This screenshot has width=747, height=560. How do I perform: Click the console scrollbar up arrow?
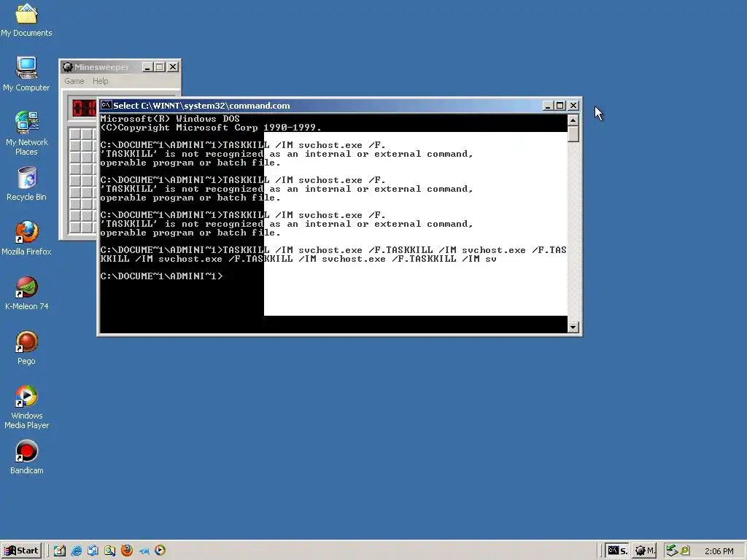click(x=573, y=120)
